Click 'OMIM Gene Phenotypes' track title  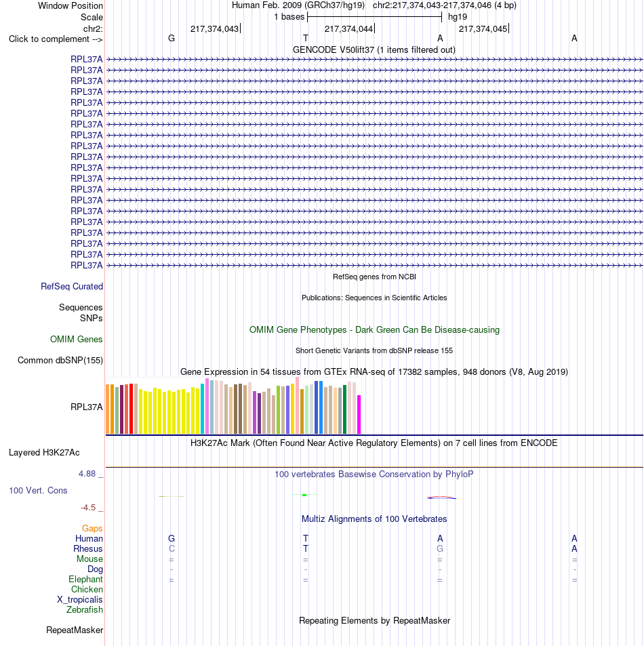(374, 330)
